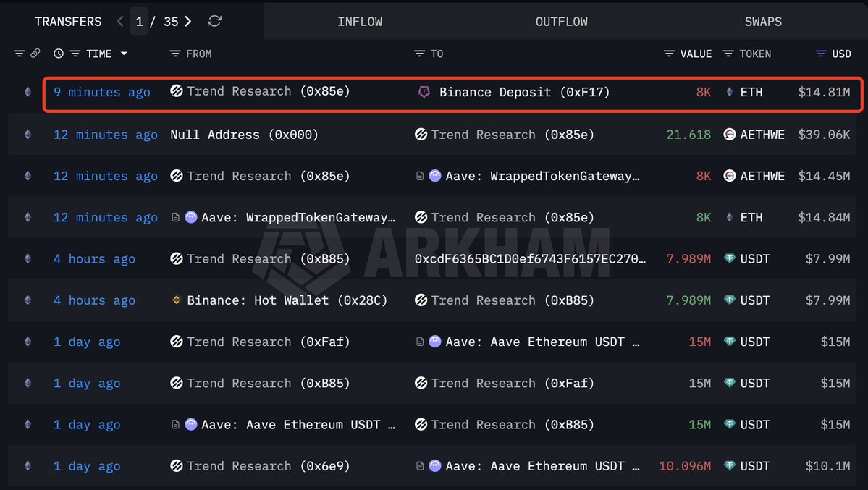The width and height of the screenshot is (868, 490).
Task: Click Trend Research logo beside sender (0xFaf)
Action: point(177,342)
